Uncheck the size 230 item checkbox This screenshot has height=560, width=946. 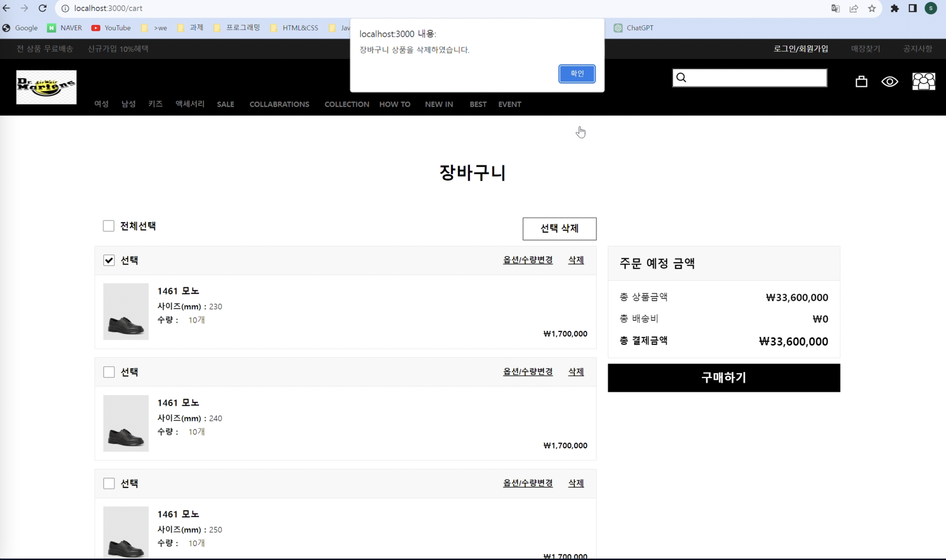pyautogui.click(x=109, y=260)
